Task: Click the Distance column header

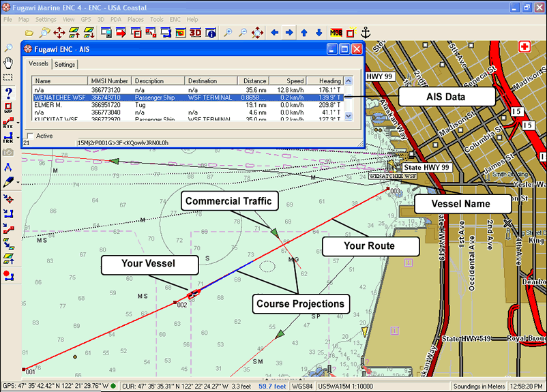Action: (x=255, y=81)
